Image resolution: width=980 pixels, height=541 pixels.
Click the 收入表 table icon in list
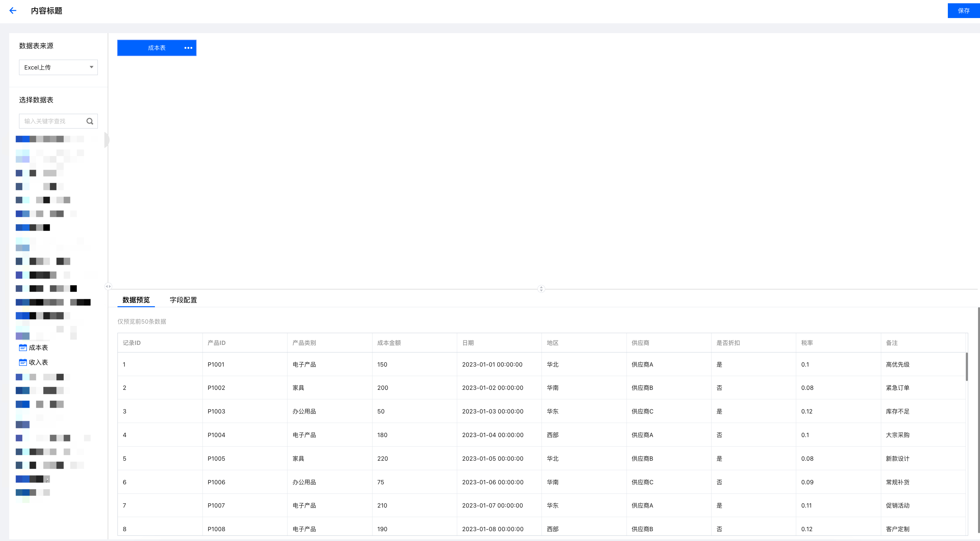click(23, 362)
